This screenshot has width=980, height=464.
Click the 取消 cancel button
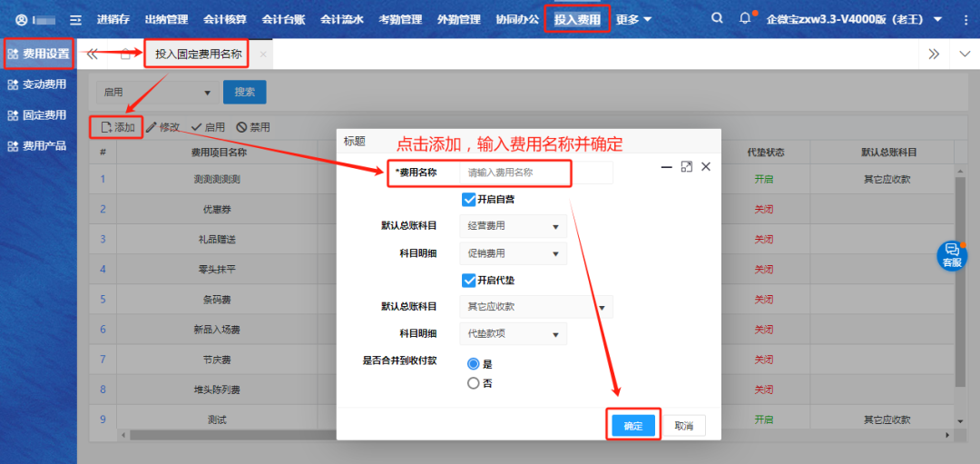683,426
